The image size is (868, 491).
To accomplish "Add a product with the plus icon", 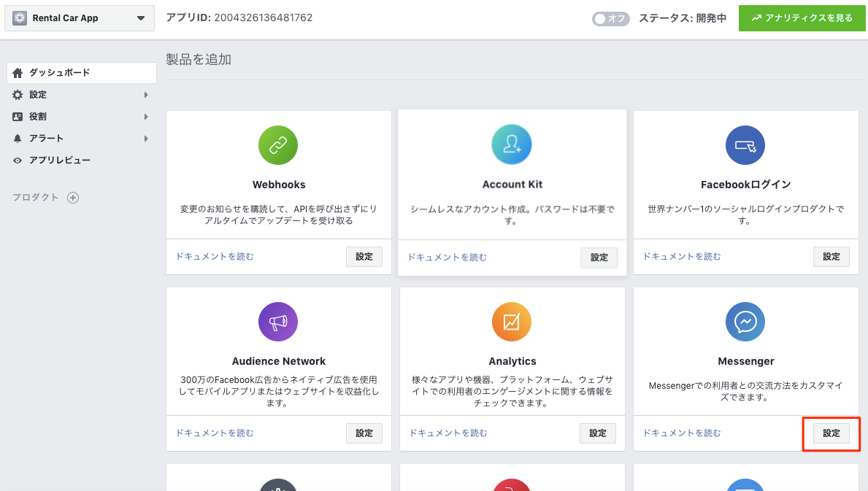I will 73,198.
